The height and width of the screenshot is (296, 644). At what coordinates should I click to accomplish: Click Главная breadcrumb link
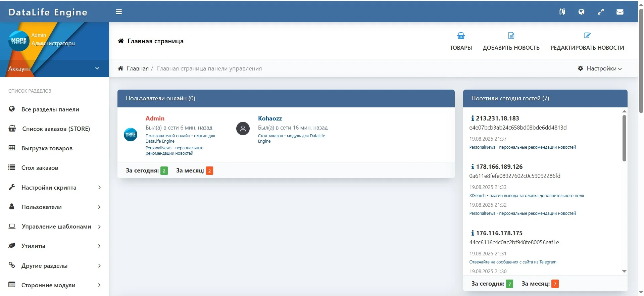[x=138, y=68]
